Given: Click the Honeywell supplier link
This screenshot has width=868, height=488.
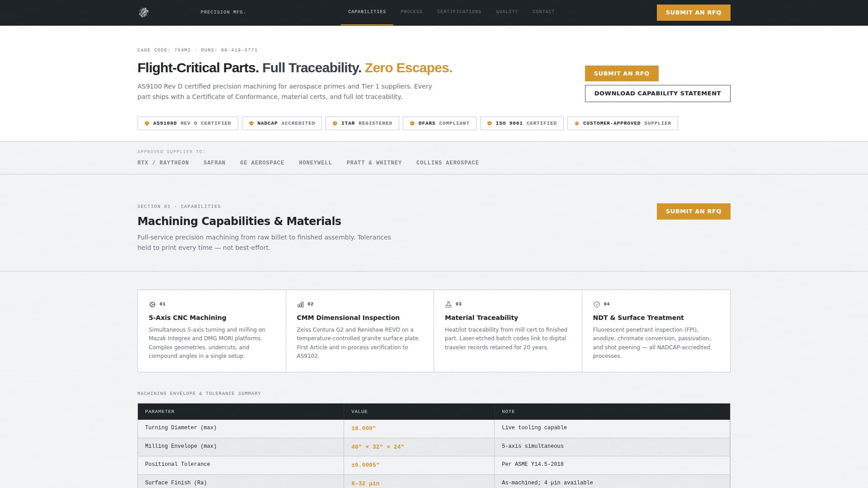Looking at the screenshot, I should coord(316,163).
